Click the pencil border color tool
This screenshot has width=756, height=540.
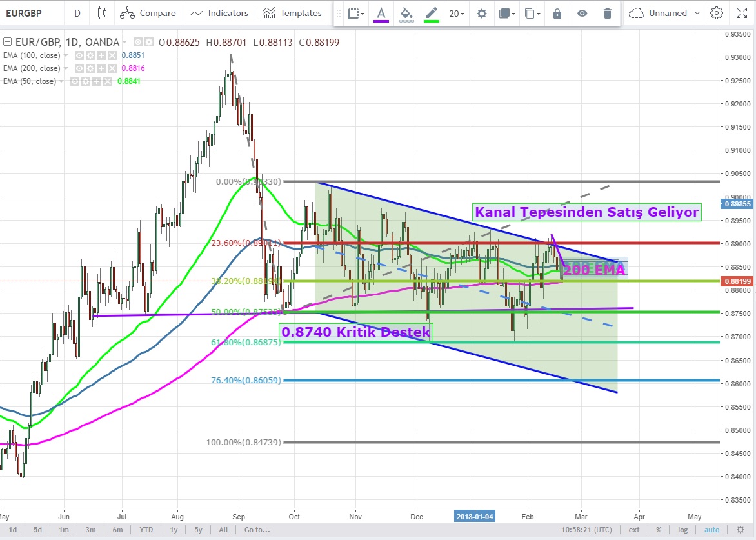tap(431, 14)
